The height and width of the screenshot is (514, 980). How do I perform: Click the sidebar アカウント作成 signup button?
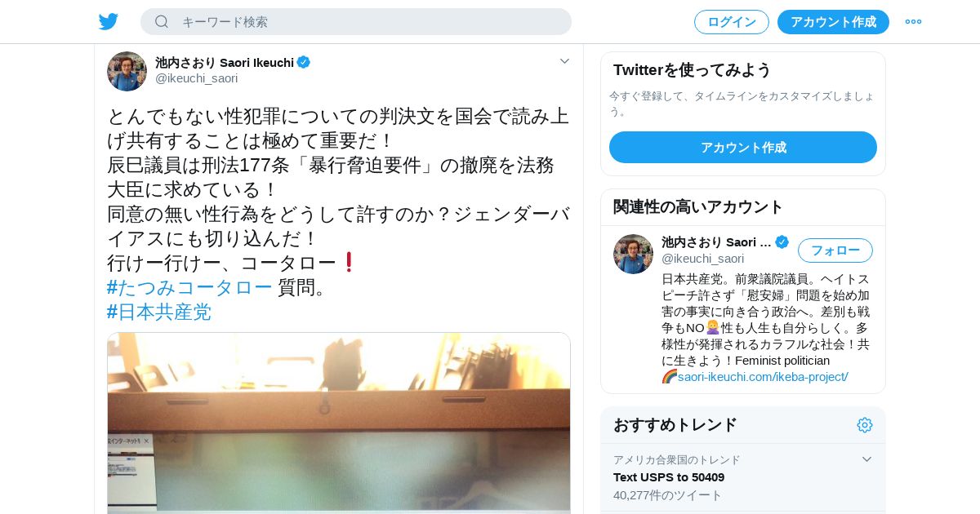743,148
